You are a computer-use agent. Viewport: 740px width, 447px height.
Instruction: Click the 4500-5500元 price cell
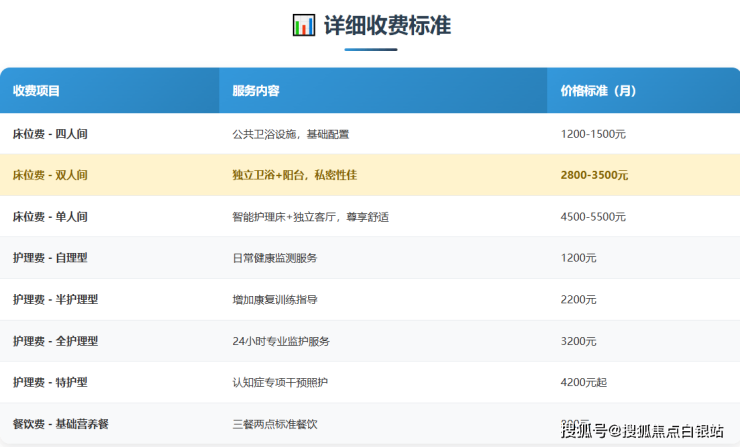593,216
